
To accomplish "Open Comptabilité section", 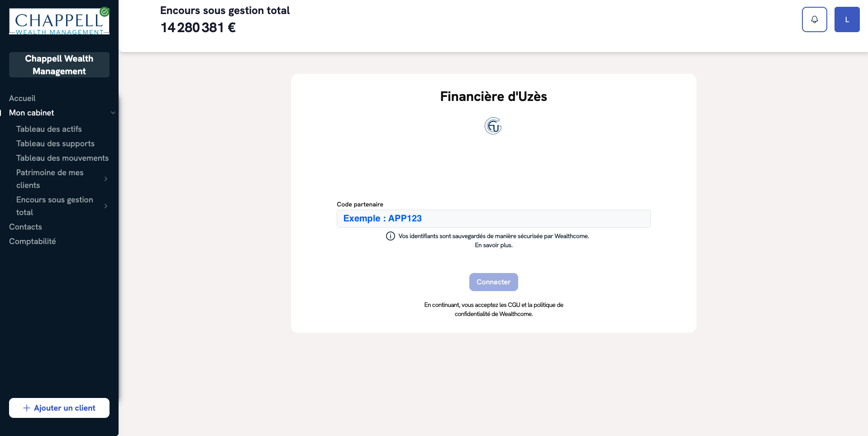I will [x=33, y=241].
